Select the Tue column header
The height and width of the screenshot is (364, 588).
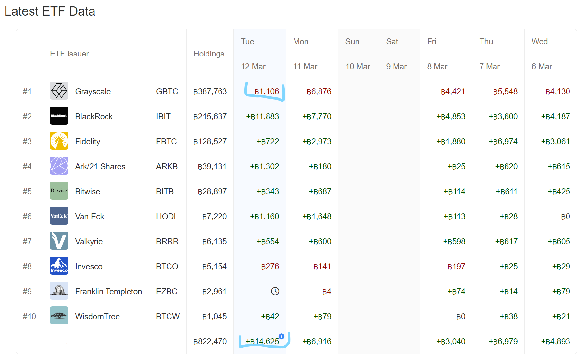pos(247,42)
